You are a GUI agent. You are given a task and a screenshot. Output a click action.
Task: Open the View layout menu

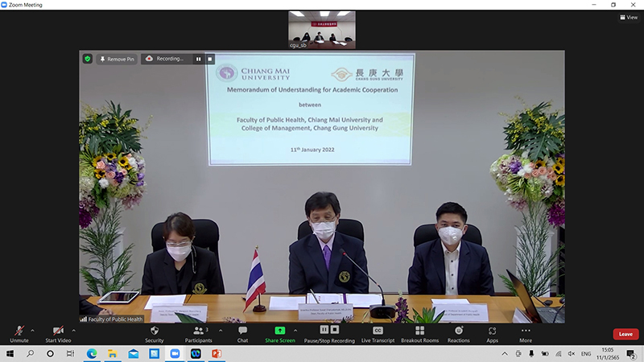[629, 17]
